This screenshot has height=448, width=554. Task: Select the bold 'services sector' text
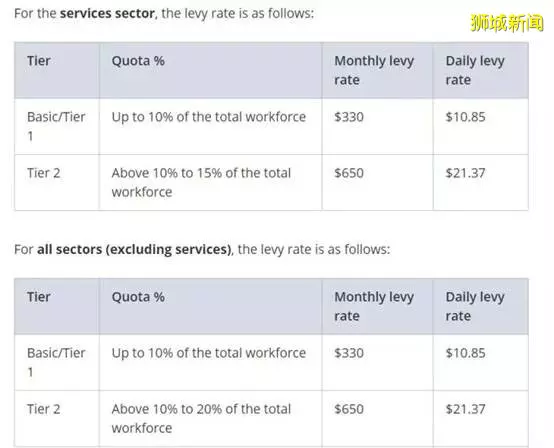[107, 13]
